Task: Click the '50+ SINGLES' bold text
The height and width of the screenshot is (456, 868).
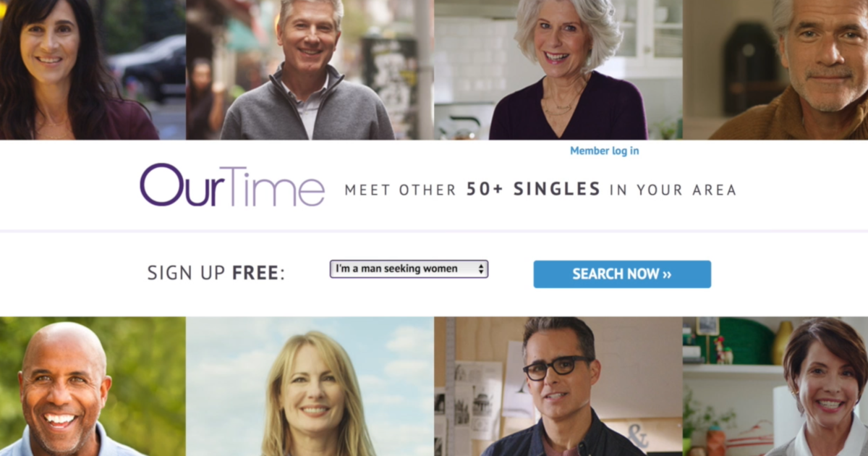Action: pyautogui.click(x=533, y=190)
